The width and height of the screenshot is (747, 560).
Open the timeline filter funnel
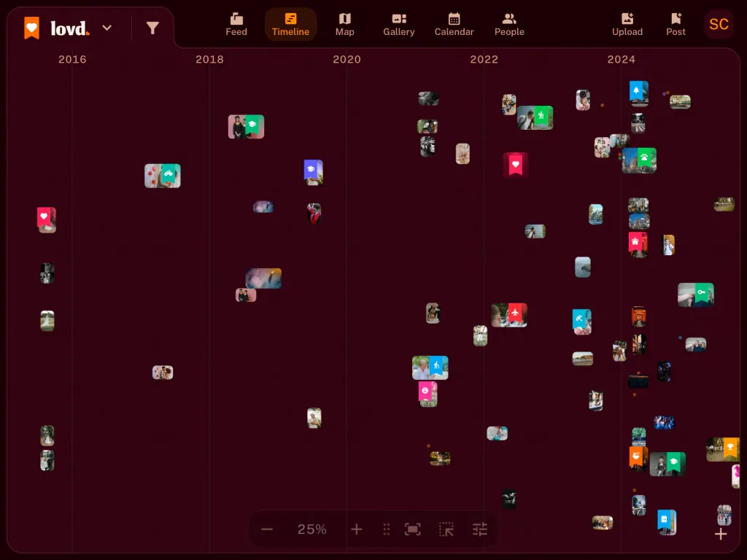coord(152,28)
